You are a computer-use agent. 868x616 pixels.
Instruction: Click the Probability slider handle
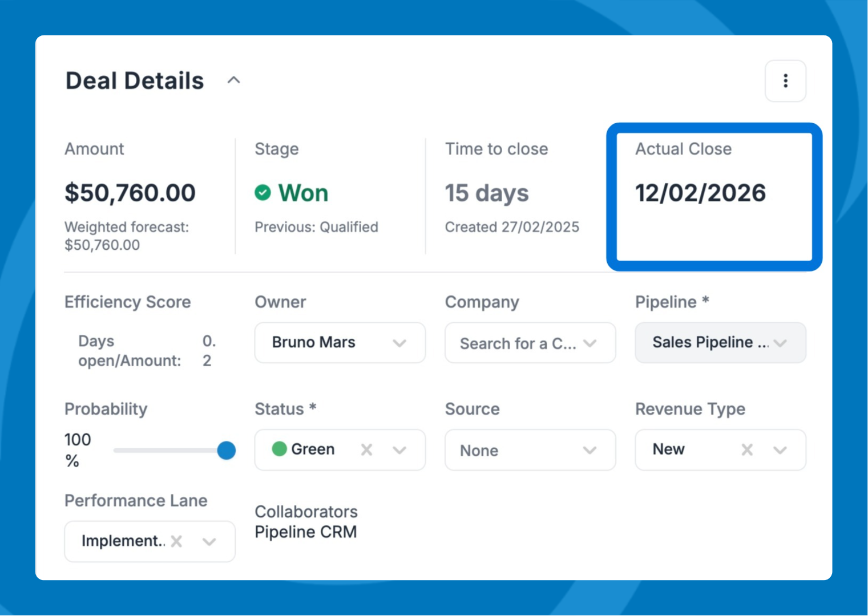(227, 451)
